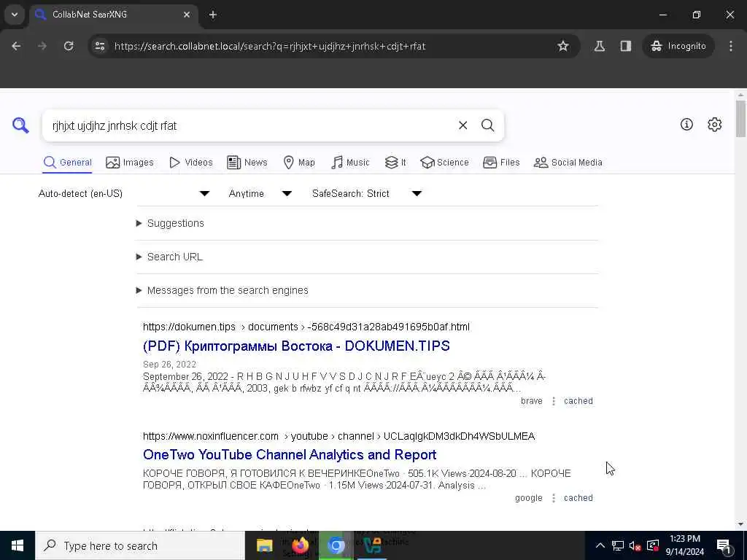Switch to the Files tab
The image size is (747, 560).
point(501,163)
